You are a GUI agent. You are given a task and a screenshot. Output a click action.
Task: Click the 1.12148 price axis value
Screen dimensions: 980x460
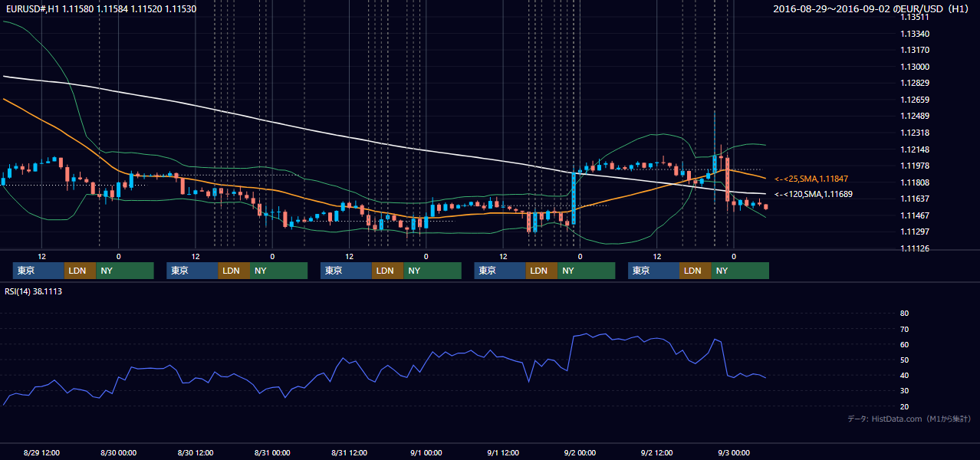pos(914,149)
